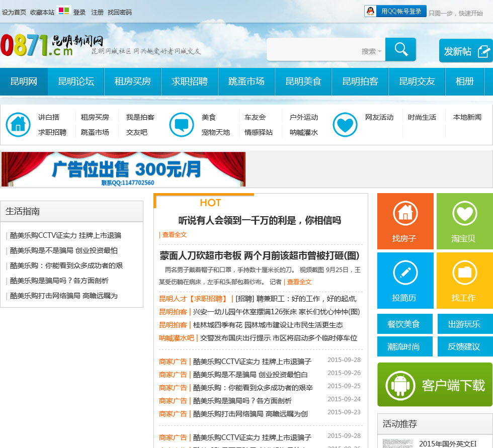Click the 车友会 forum link
Screen dimensions: 493x448
tap(256, 117)
